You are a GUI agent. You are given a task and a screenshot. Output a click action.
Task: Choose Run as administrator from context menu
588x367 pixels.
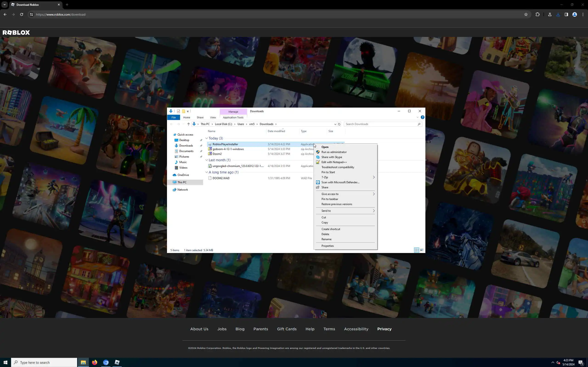click(x=334, y=152)
